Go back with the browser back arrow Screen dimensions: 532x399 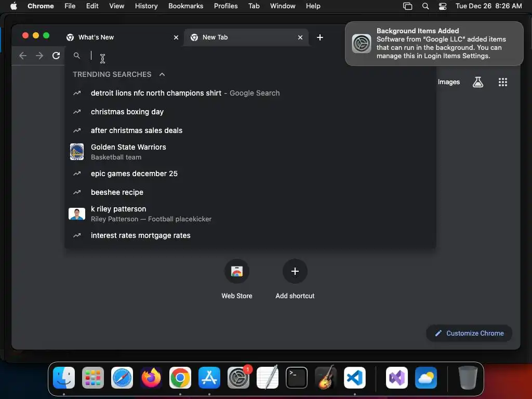point(23,56)
